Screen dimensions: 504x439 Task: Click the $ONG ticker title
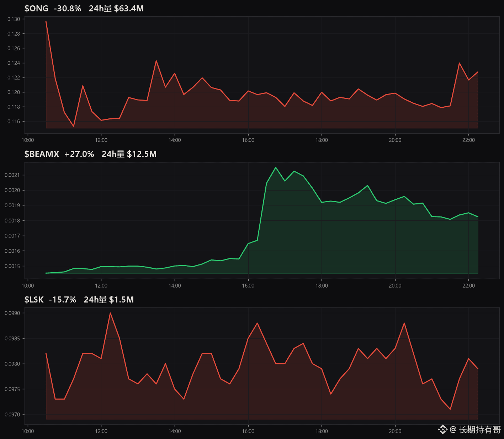pos(36,9)
